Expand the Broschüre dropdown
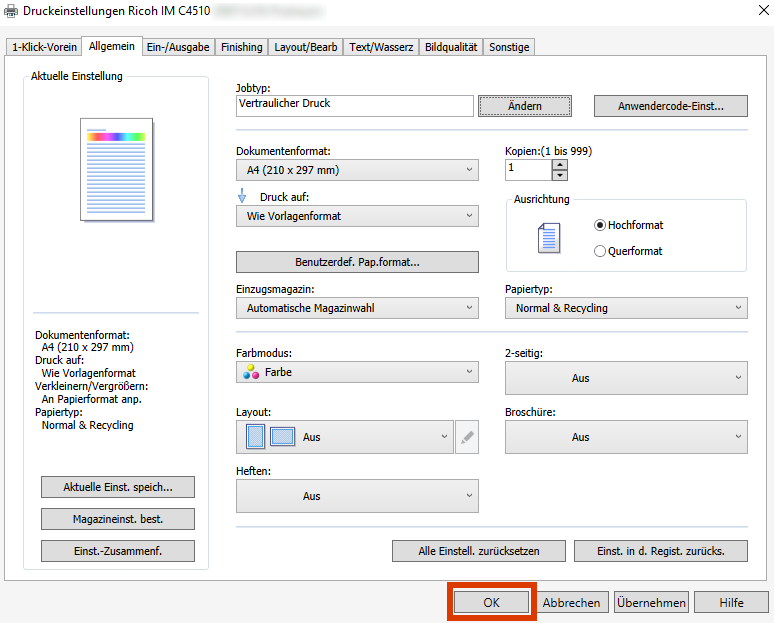 point(626,437)
